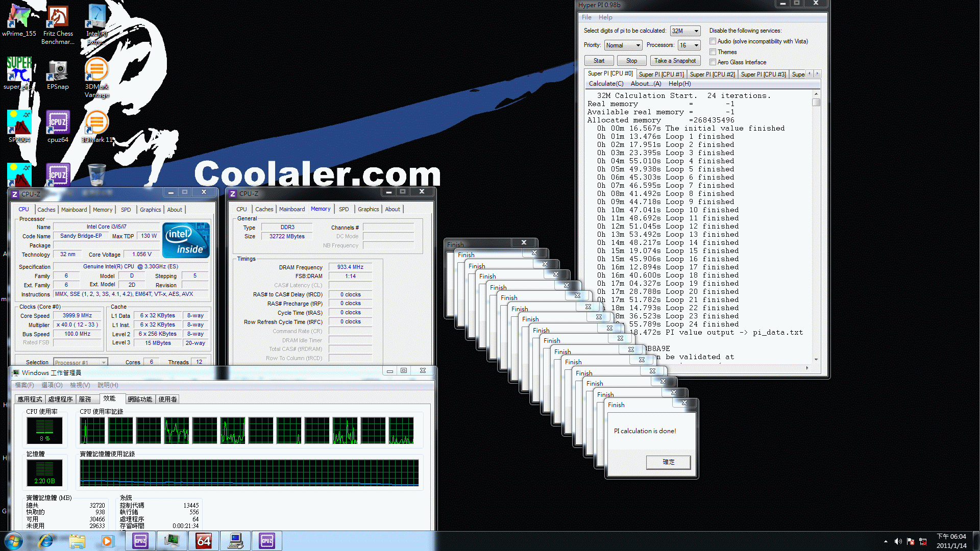The image size is (980, 551).
Task: Launch cpuz64 desktop icon
Action: pos(58,126)
